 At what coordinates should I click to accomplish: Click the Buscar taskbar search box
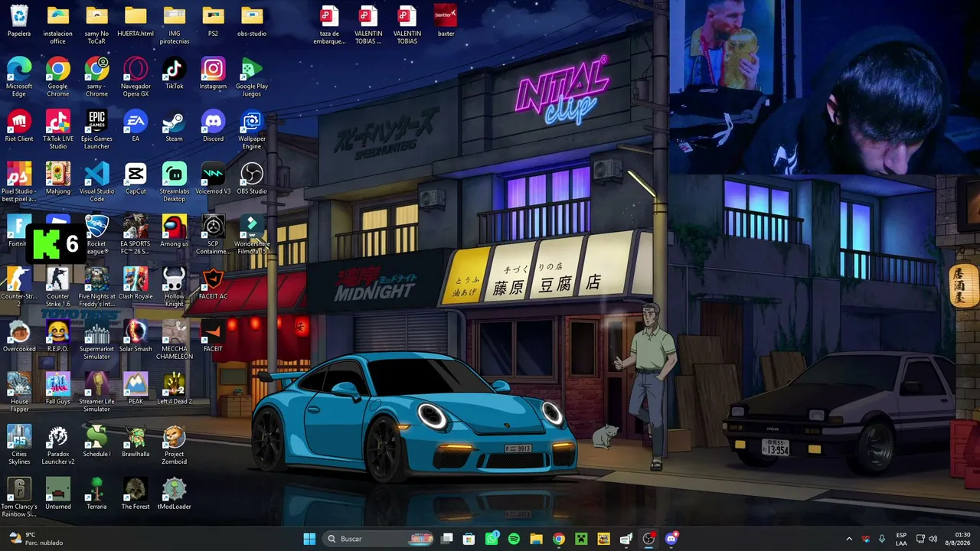[379, 539]
